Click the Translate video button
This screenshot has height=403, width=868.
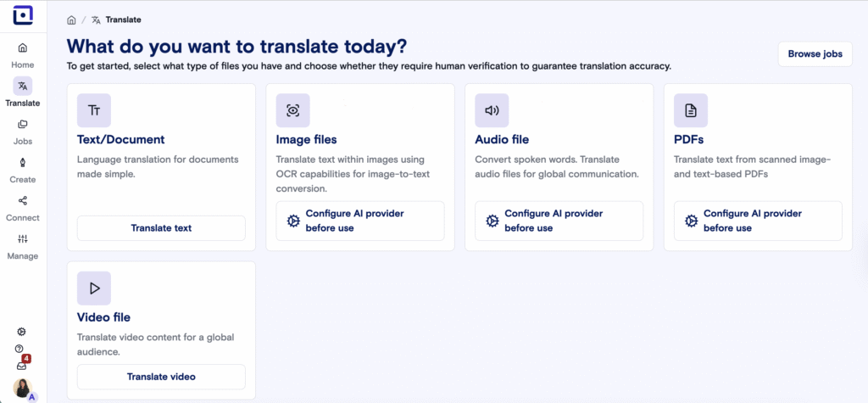[x=161, y=377]
